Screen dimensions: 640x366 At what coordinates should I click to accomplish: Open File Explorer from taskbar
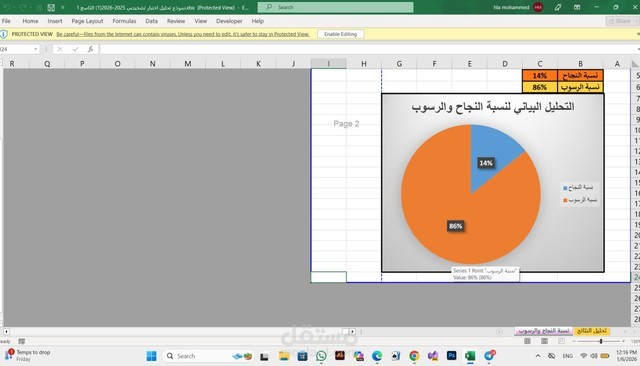pyautogui.click(x=284, y=356)
